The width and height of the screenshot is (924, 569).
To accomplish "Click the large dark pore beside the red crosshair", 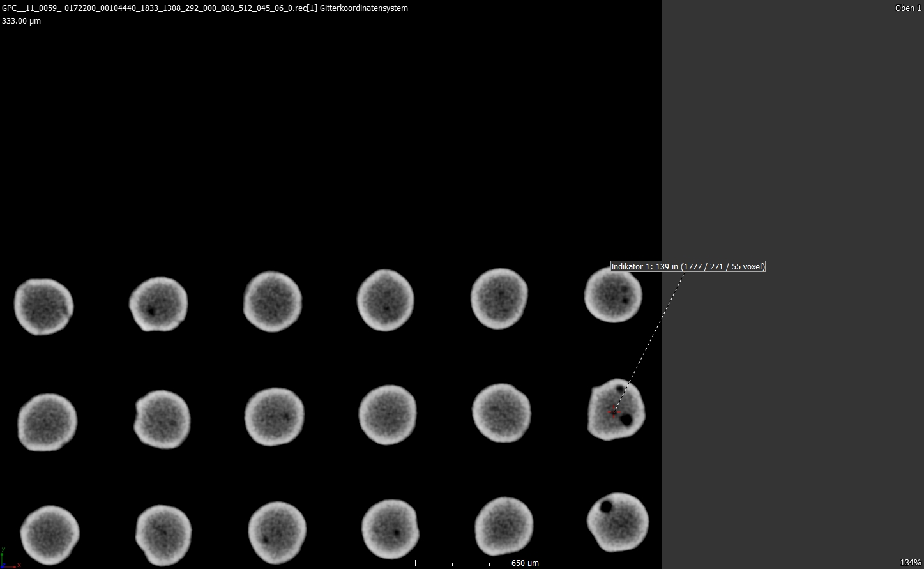I will tap(626, 420).
